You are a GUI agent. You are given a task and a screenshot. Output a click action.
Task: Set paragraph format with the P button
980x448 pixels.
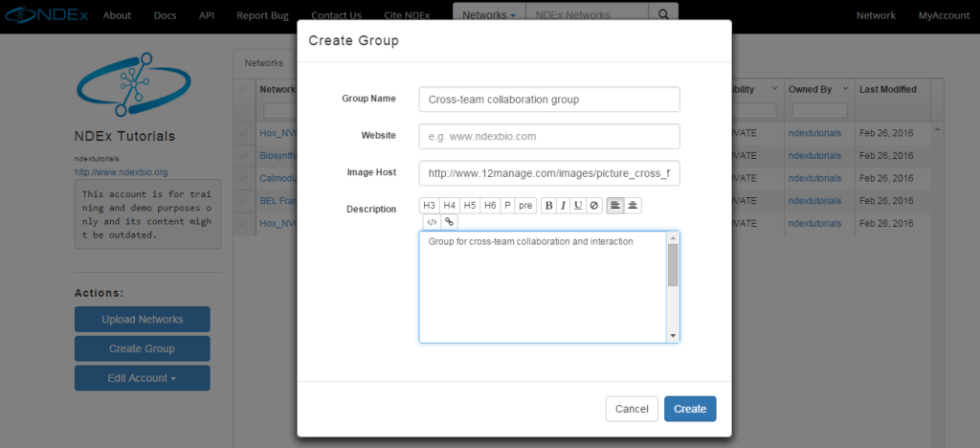click(x=507, y=206)
